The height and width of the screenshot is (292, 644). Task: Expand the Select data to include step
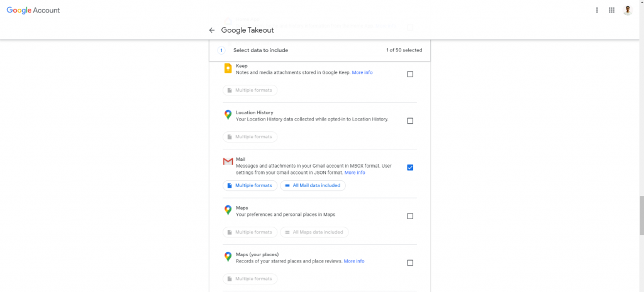(319, 50)
